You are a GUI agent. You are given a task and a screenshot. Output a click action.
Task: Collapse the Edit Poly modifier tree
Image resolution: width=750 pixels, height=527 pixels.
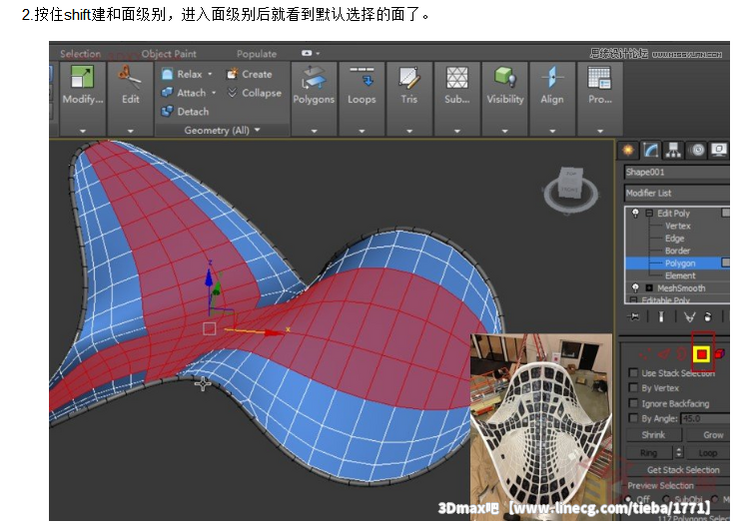pos(649,213)
